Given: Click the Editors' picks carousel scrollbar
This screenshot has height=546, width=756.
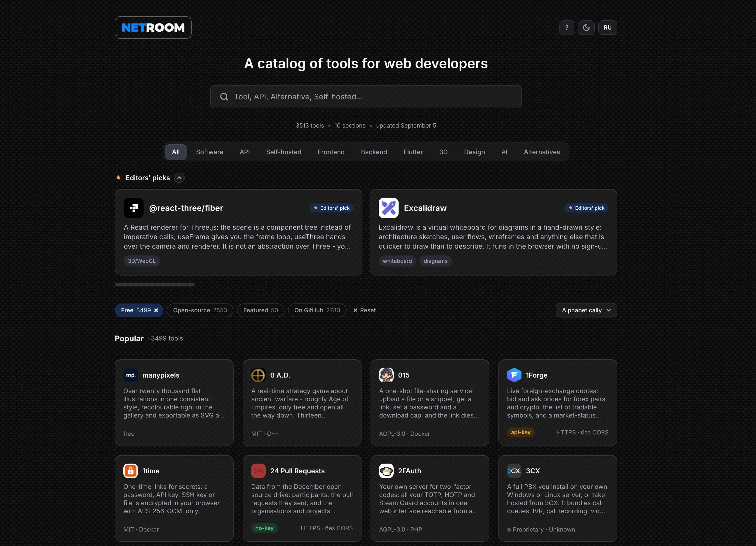Looking at the screenshot, I should click(155, 285).
